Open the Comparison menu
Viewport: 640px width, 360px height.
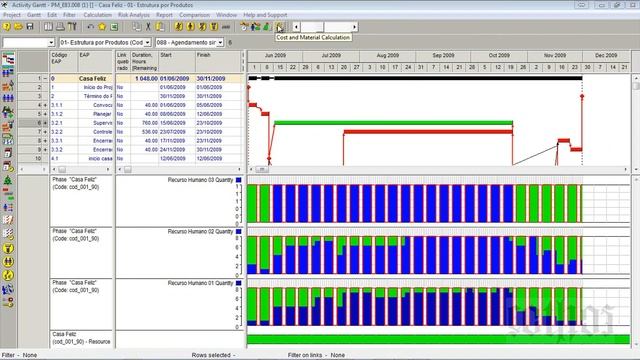[x=194, y=15]
